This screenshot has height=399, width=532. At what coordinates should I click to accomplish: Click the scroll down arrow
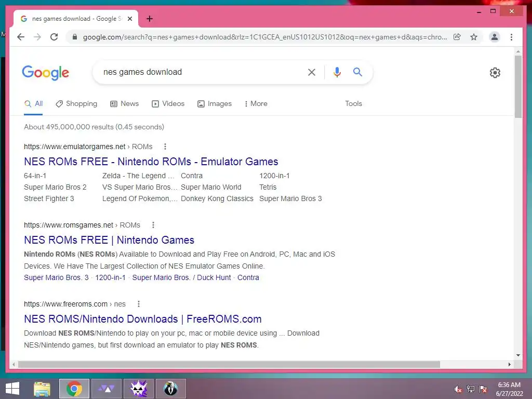(x=518, y=355)
